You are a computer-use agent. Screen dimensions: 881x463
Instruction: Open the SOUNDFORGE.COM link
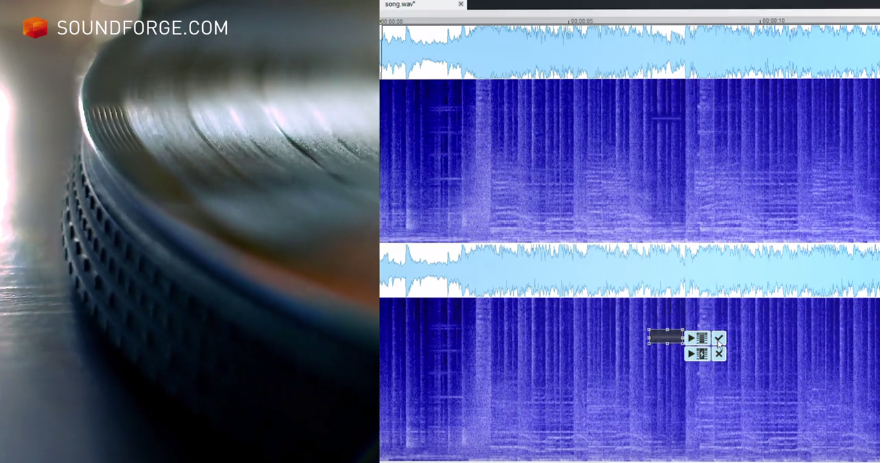point(142,28)
